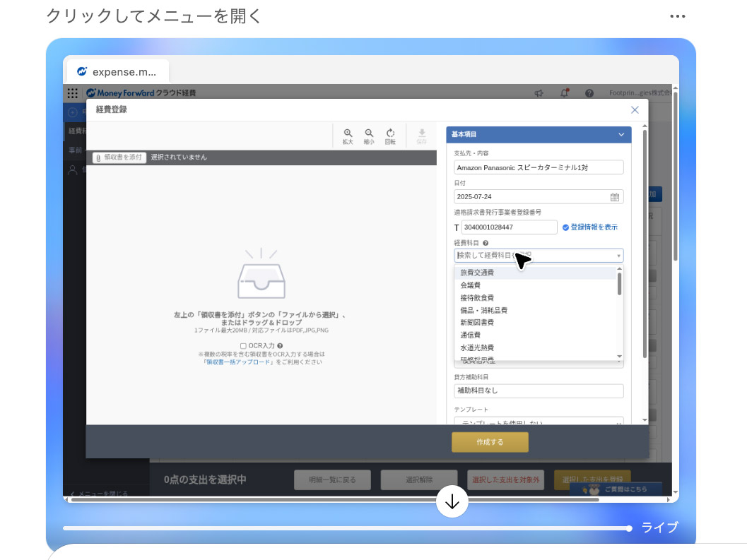
Task: Open the 経費科目 search dropdown
Action: pos(539,255)
